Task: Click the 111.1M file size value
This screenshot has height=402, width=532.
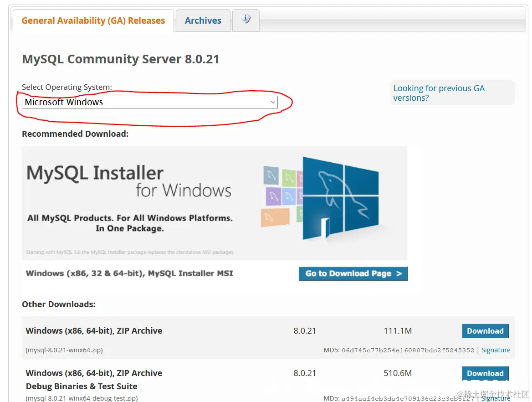Action: click(398, 331)
